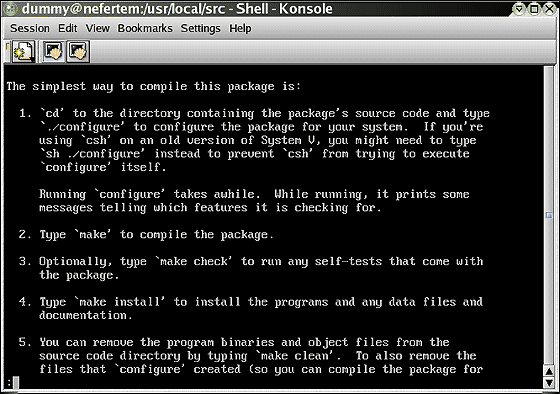Click the pager prompt at terminal bottom

click(9, 383)
